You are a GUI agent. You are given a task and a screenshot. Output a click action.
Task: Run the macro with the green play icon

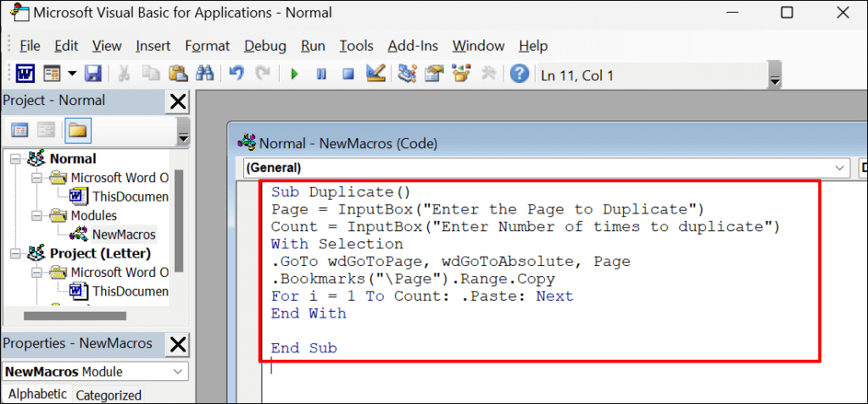[294, 75]
